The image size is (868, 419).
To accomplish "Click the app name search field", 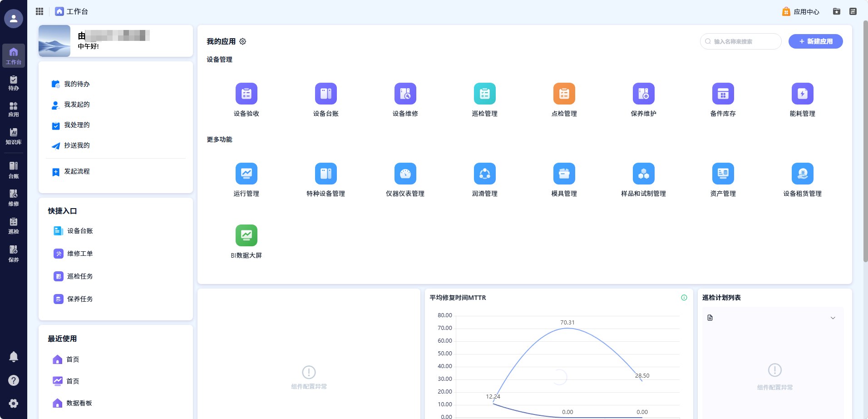I will coord(741,41).
